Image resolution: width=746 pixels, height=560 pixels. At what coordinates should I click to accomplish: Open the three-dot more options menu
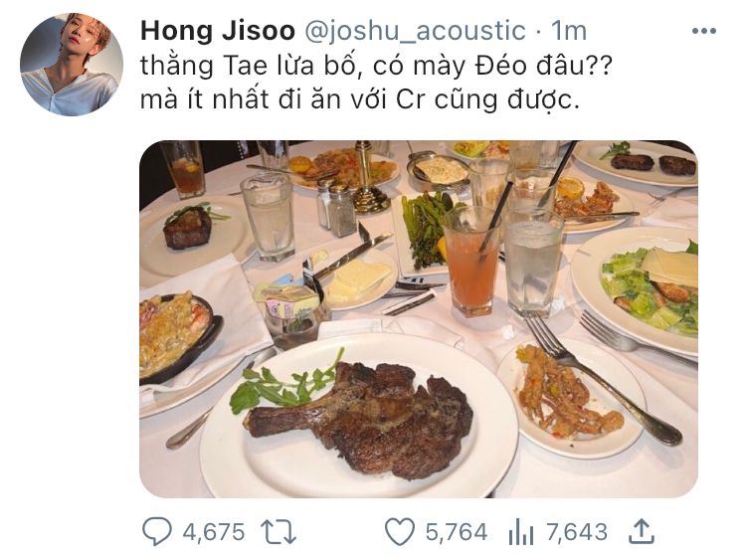pyautogui.click(x=703, y=32)
